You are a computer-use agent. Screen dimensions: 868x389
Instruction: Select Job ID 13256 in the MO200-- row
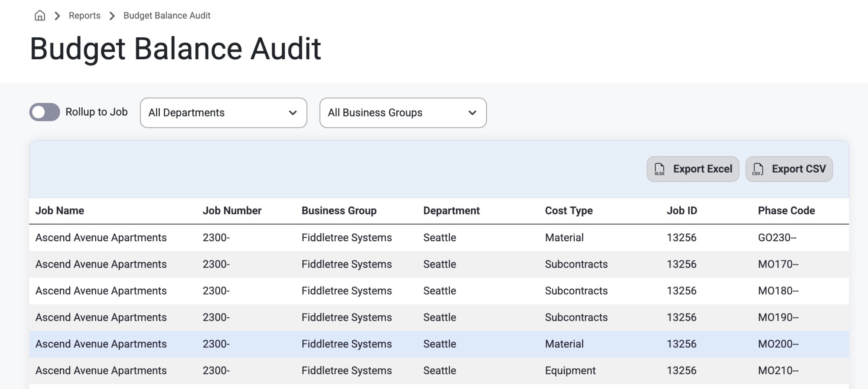click(x=682, y=344)
